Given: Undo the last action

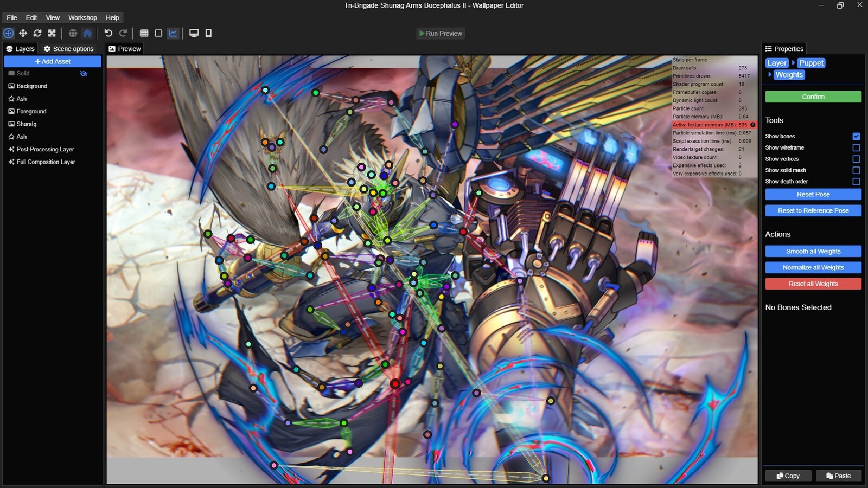Looking at the screenshot, I should click(x=108, y=33).
